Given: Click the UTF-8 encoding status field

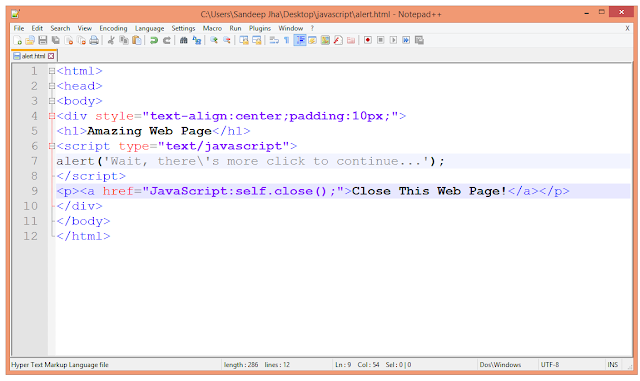Looking at the screenshot, I should coord(550,365).
